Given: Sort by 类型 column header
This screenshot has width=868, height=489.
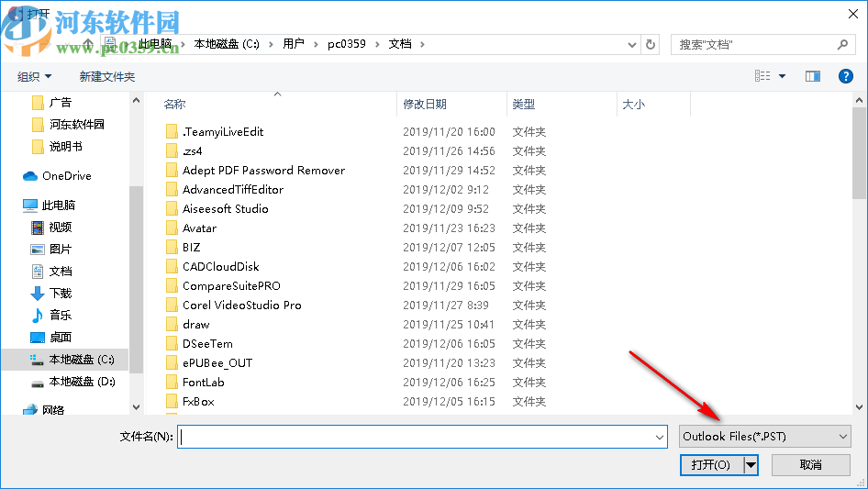Looking at the screenshot, I should coord(523,104).
